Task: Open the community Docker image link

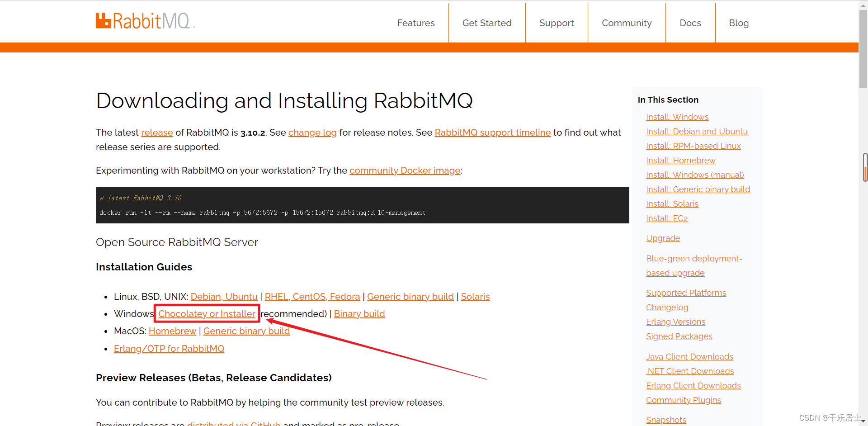Action: point(405,170)
